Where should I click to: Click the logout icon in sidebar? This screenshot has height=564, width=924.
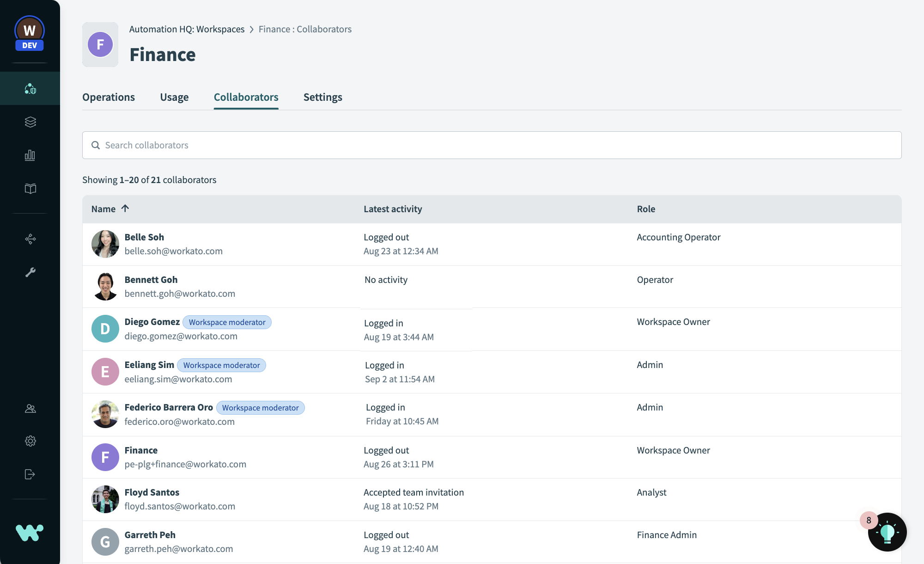(30, 474)
